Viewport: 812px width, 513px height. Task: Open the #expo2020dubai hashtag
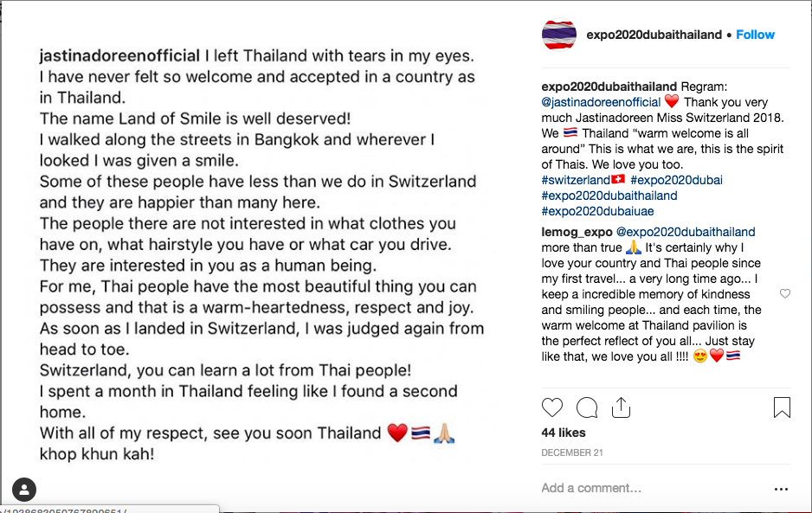pos(676,180)
